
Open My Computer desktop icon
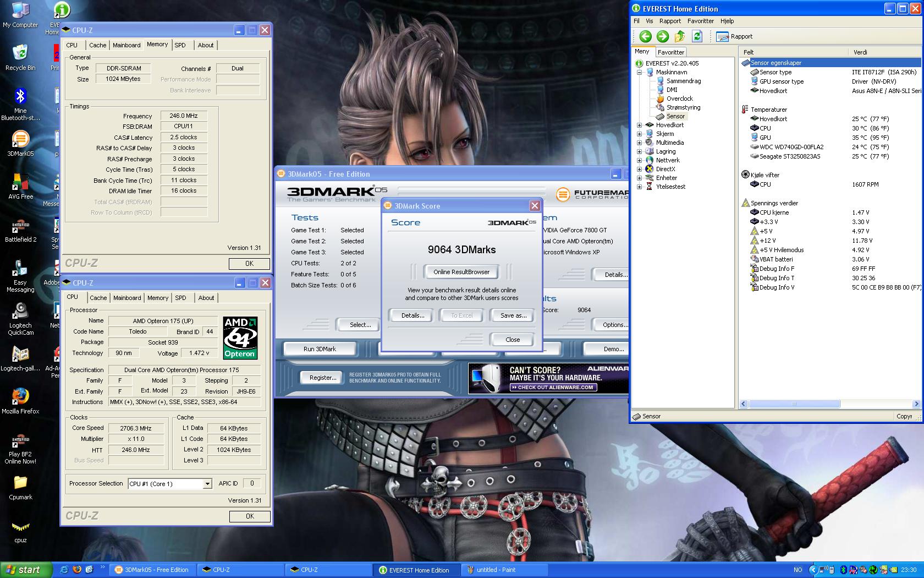tap(20, 15)
